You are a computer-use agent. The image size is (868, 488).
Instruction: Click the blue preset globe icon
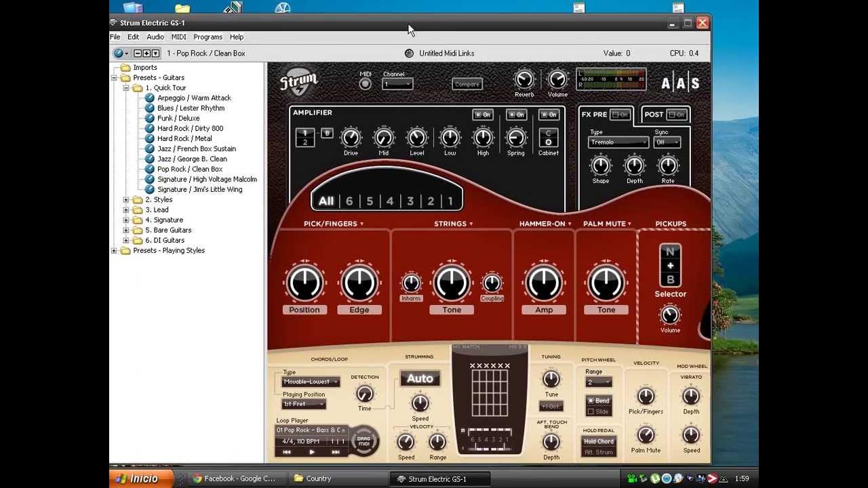(x=118, y=53)
